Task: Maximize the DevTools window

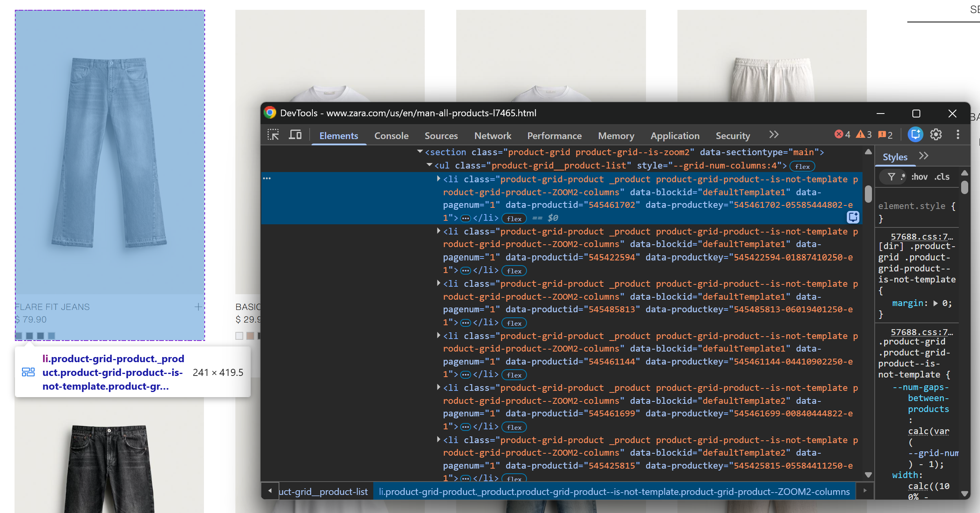Action: pos(916,114)
